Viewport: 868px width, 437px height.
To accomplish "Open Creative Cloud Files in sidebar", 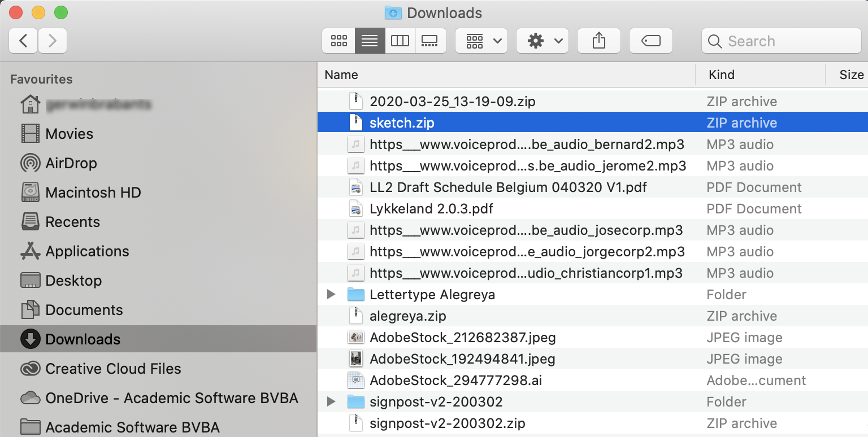I will (158, 369).
